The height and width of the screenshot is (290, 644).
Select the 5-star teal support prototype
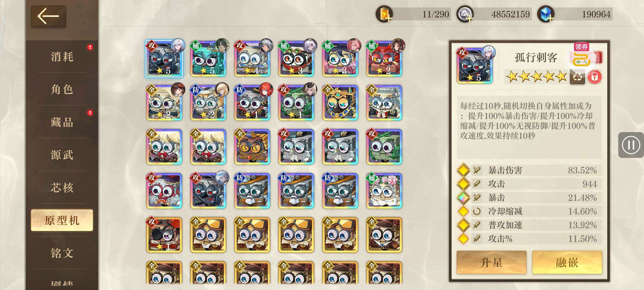click(x=208, y=59)
